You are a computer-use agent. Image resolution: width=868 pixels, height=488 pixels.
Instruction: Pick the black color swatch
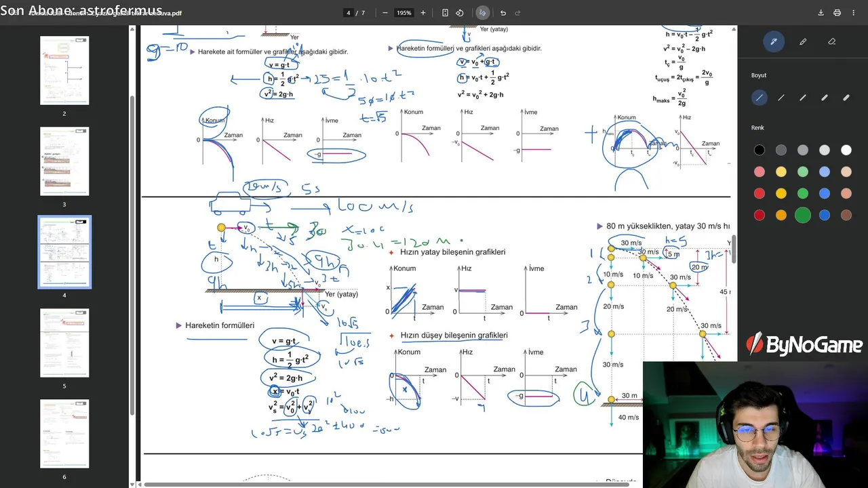[759, 150]
